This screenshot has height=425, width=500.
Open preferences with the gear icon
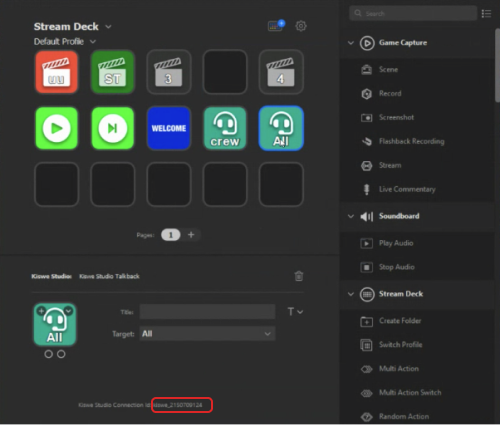(301, 26)
